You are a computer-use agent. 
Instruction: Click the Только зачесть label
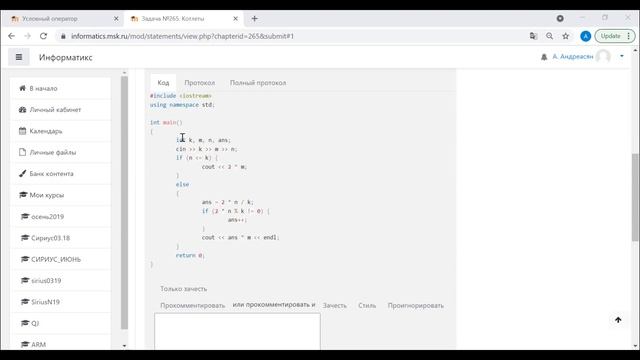tap(184, 289)
